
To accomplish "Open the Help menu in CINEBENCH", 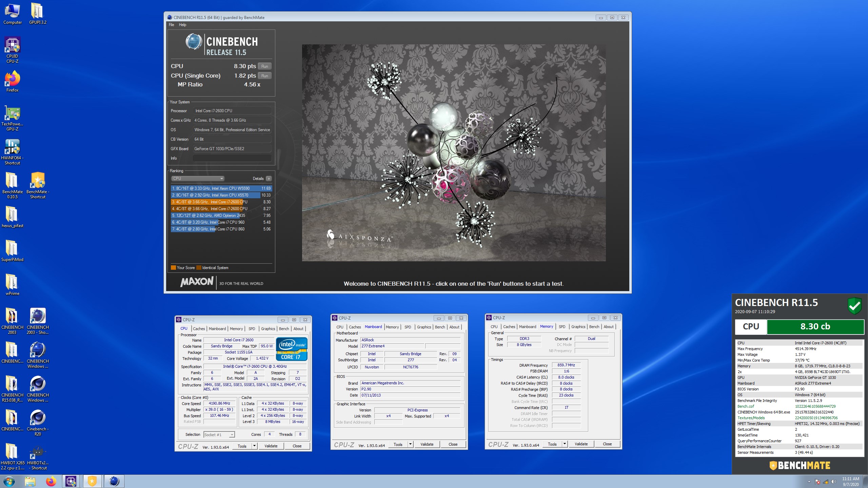I will [x=182, y=25].
